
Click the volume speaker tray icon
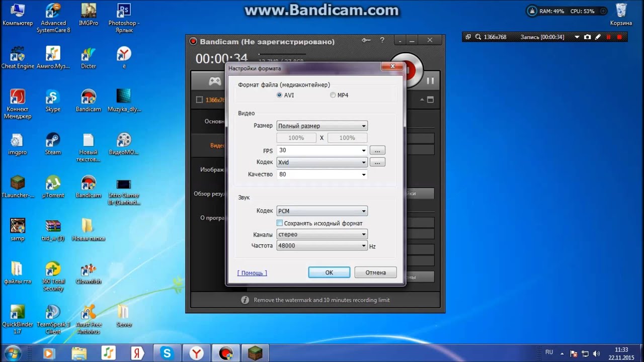597,353
